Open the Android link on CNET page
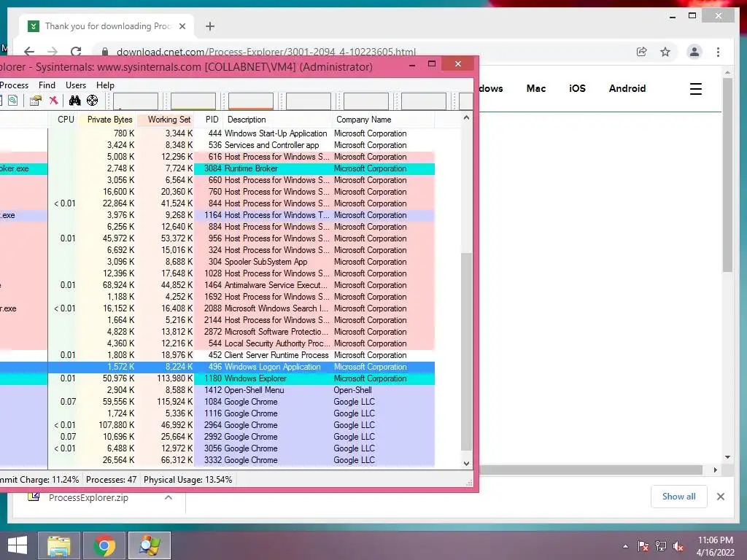Image resolution: width=747 pixels, height=560 pixels. (627, 88)
